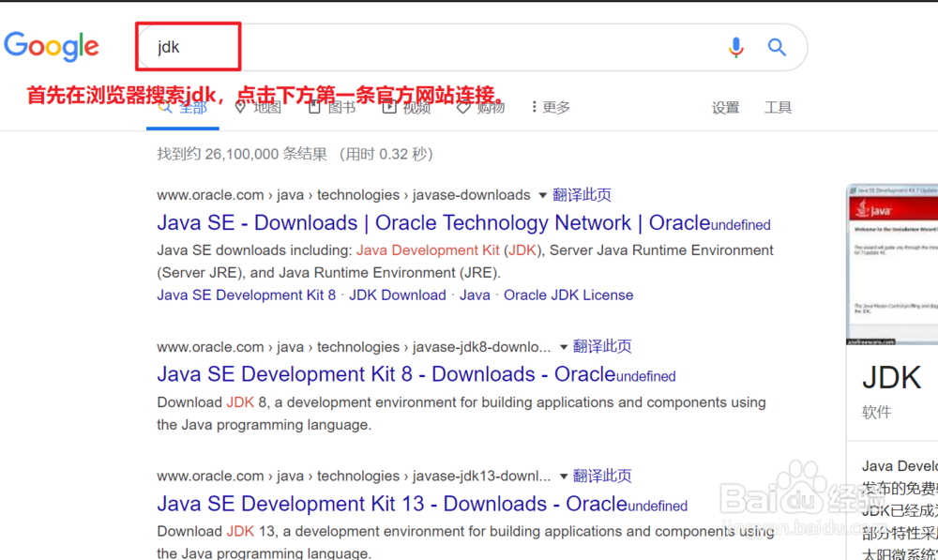
Task: Switch to the 地图 (Maps) tab
Action: (x=259, y=108)
